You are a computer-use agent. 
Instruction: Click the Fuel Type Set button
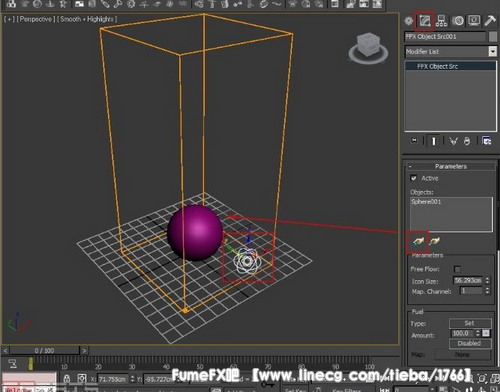(x=470, y=323)
